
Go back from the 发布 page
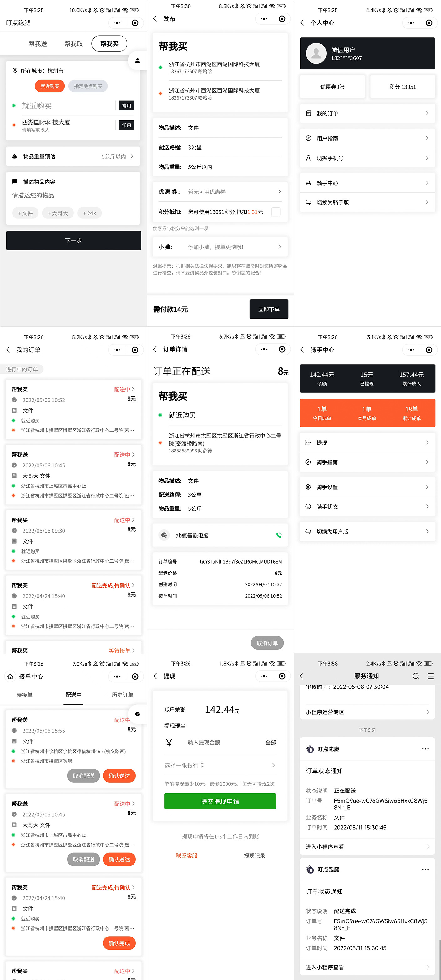pyautogui.click(x=155, y=19)
